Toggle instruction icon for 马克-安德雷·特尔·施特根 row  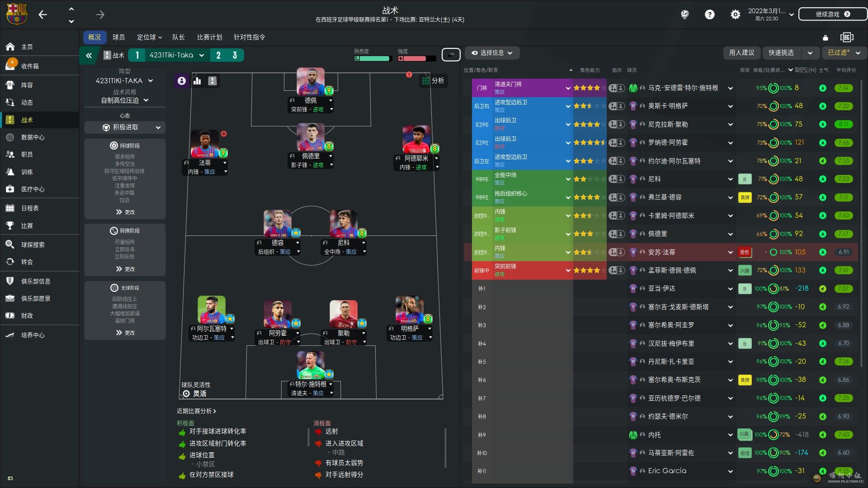pyautogui.click(x=616, y=88)
